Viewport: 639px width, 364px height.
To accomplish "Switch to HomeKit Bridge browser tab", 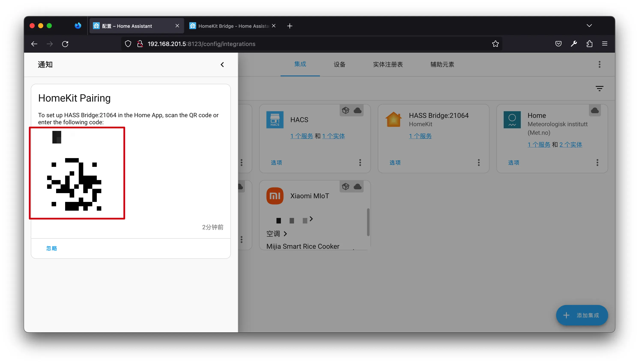I will tap(230, 26).
